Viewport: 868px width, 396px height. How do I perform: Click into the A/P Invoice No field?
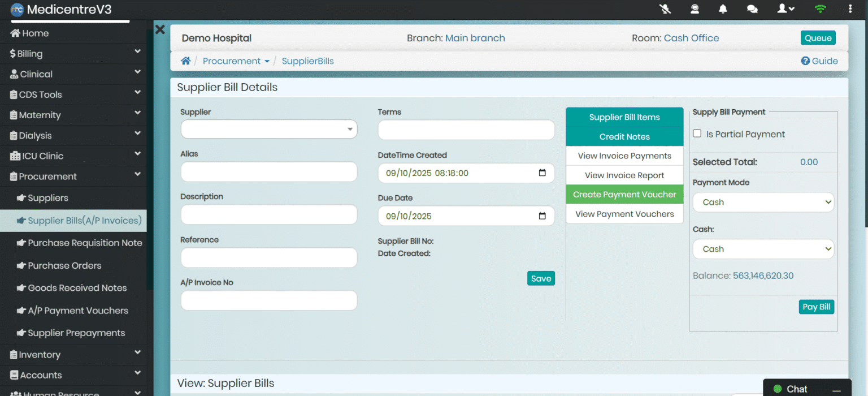coord(269,300)
